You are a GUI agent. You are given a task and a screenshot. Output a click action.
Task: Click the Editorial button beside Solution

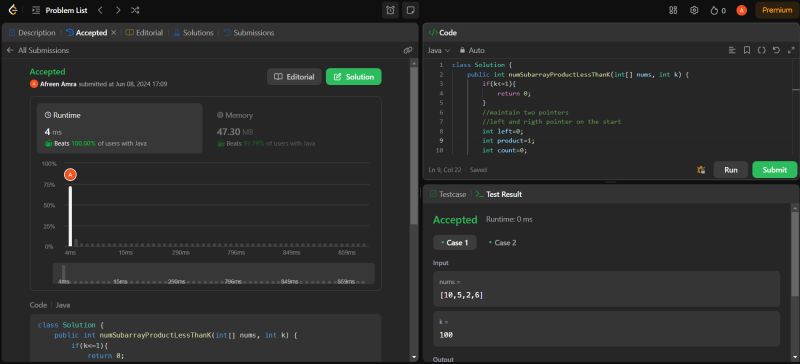pyautogui.click(x=294, y=77)
